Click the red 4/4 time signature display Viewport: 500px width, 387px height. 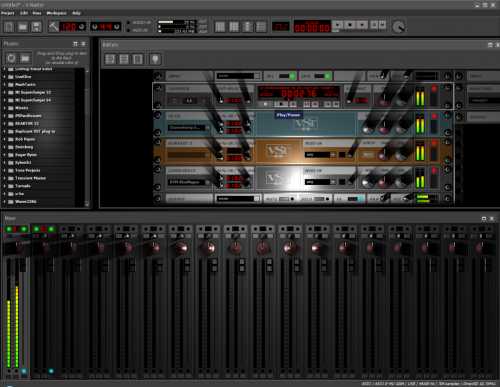105,27
